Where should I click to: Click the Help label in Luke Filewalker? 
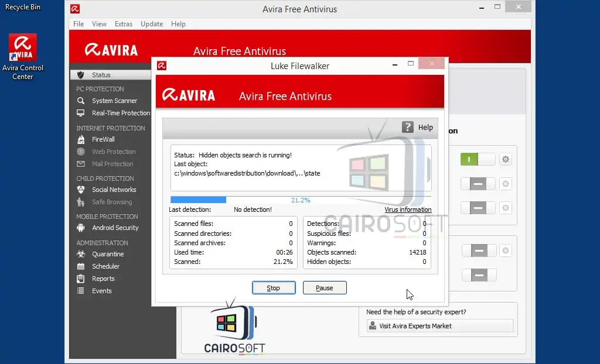tap(425, 128)
